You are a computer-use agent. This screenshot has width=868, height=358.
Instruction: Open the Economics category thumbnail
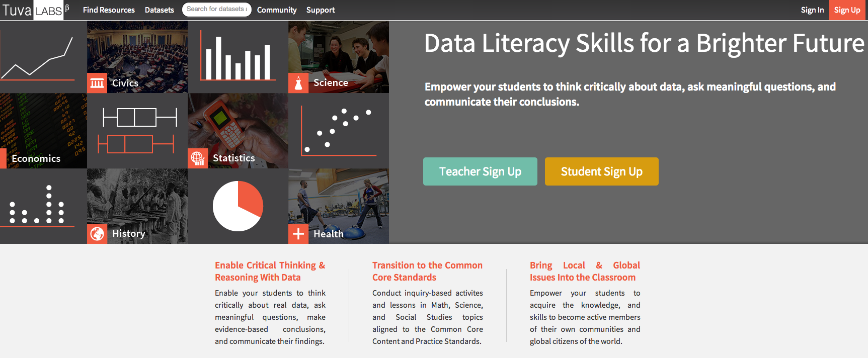(x=43, y=131)
